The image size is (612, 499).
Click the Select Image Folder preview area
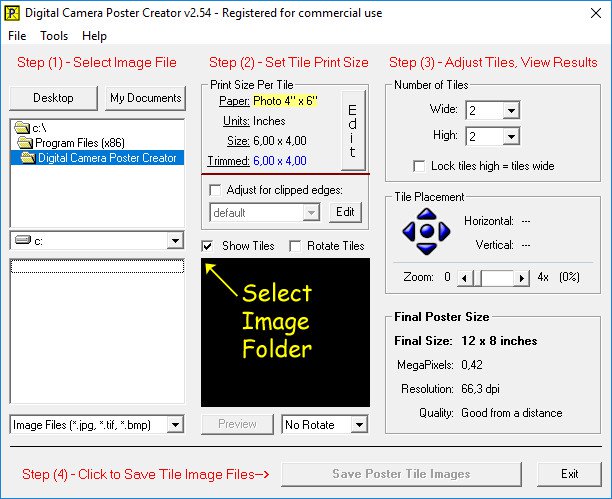click(x=285, y=332)
